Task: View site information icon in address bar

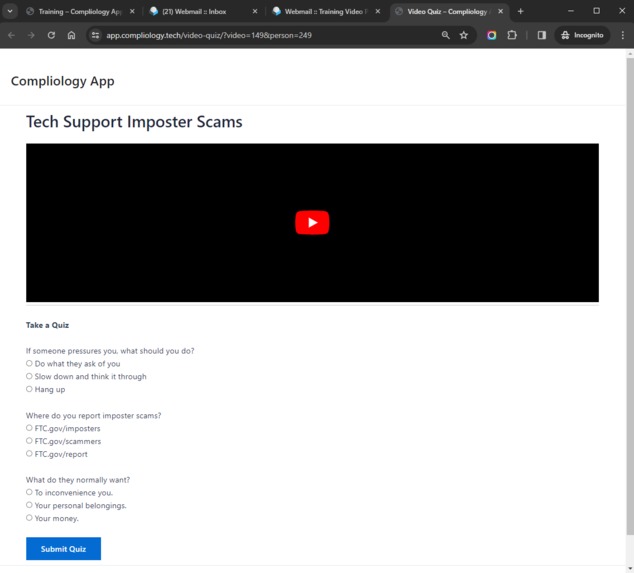Action: [95, 35]
